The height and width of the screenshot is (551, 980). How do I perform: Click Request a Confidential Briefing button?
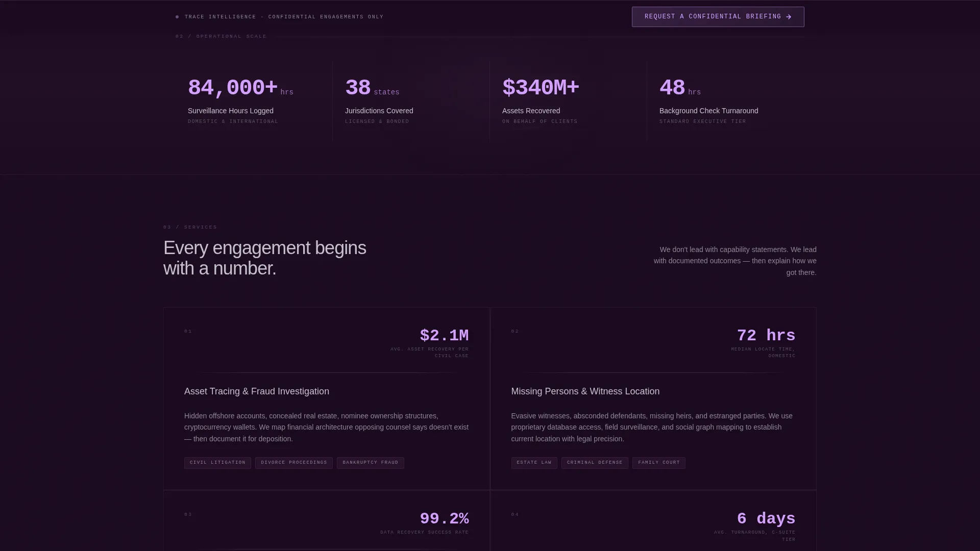pos(718,17)
